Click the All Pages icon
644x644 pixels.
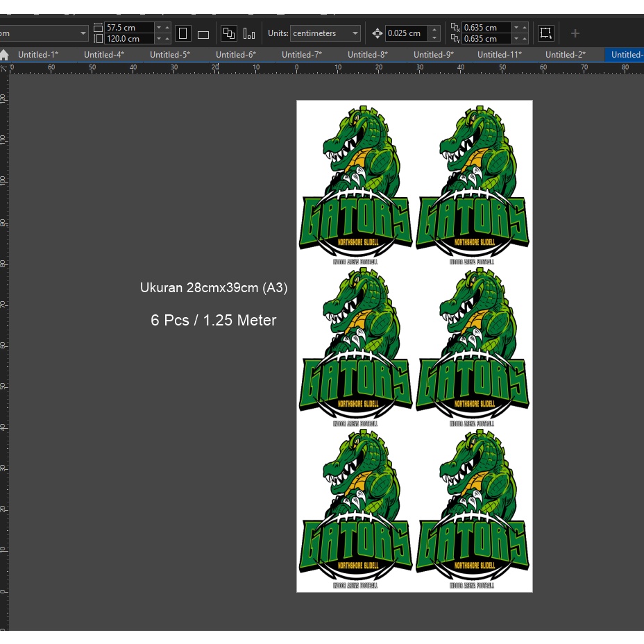click(x=228, y=33)
